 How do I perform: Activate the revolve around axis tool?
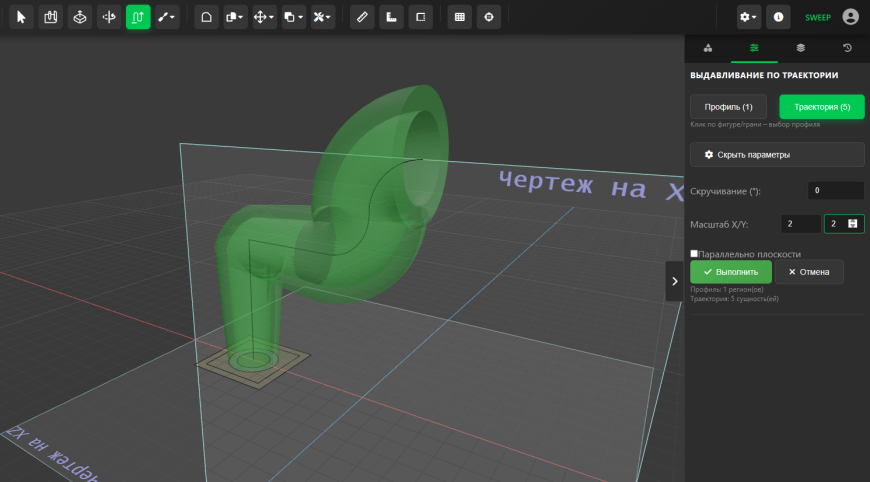pos(109,17)
